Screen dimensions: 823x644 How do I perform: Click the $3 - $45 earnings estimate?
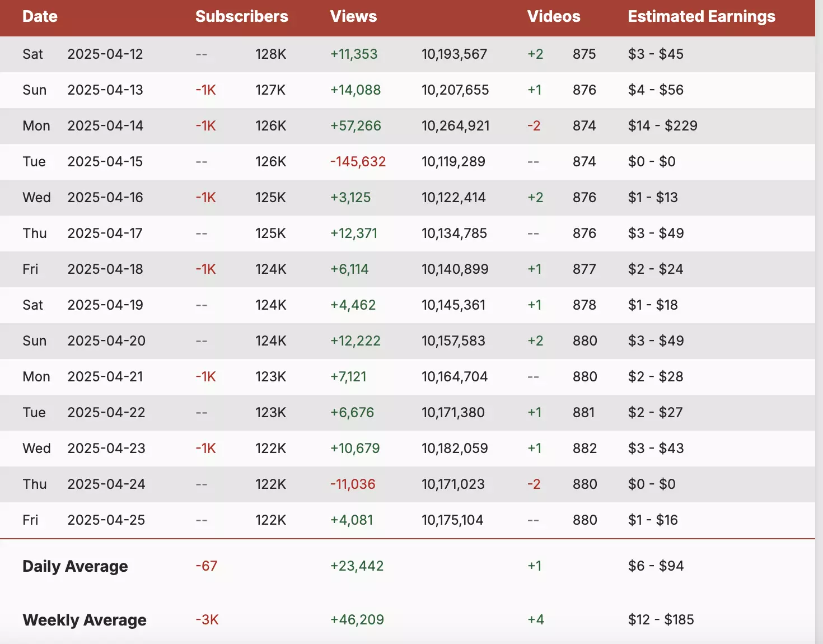click(x=656, y=54)
